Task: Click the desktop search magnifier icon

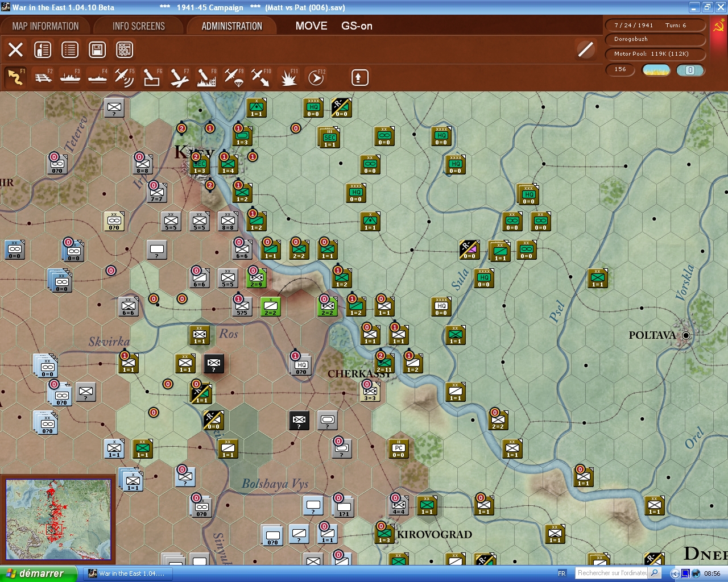Action: (x=655, y=573)
